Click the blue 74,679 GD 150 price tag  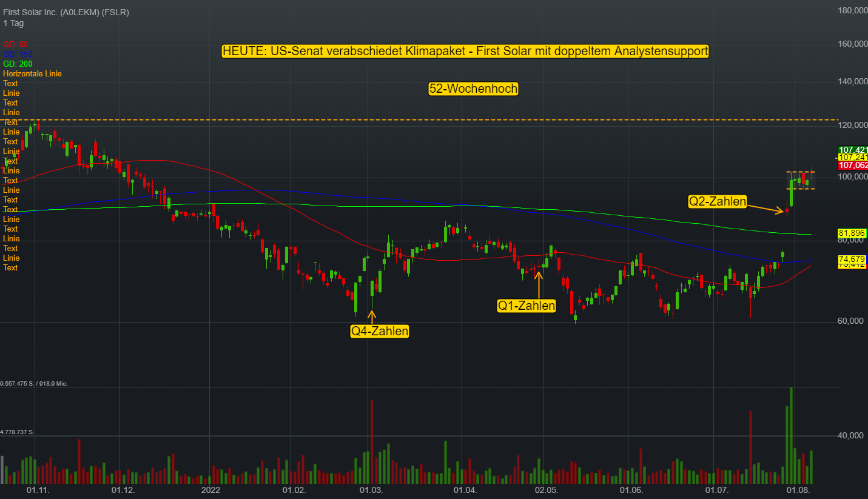[852, 259]
